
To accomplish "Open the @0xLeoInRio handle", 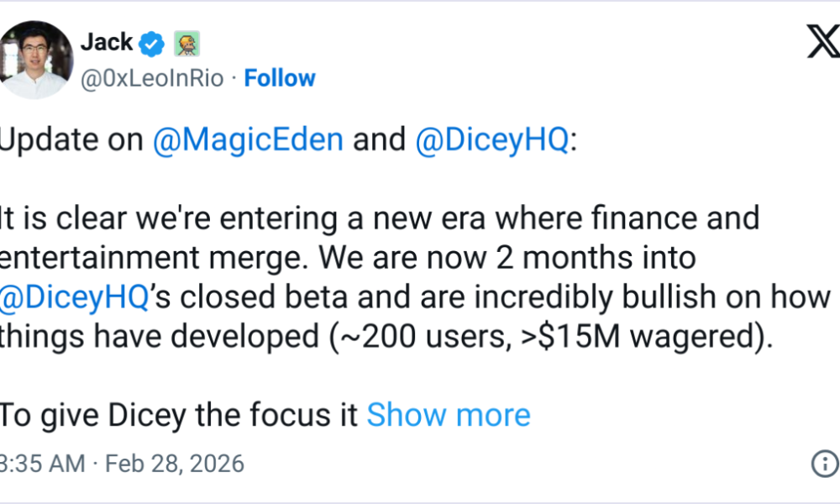I will click(x=152, y=78).
